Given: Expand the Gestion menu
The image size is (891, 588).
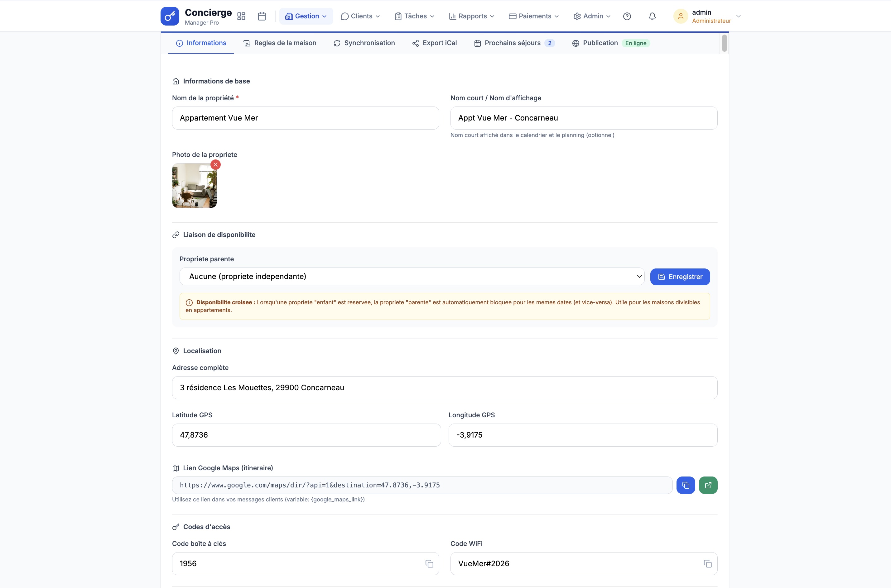Looking at the screenshot, I should point(306,16).
